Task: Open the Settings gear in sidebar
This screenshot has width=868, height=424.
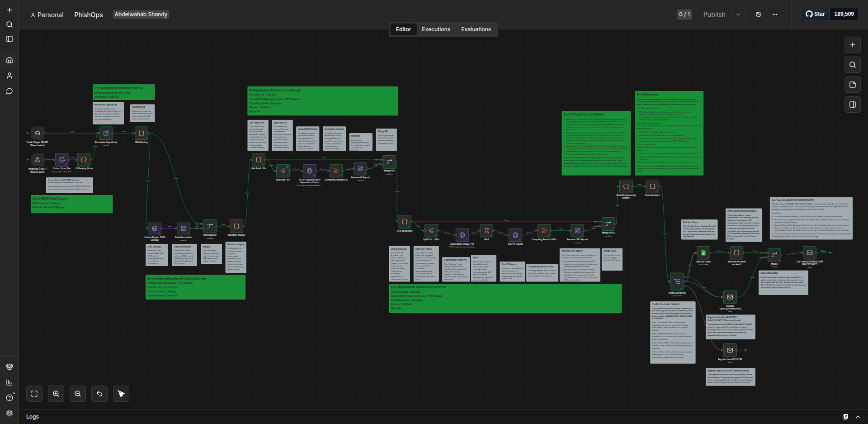Action: pos(9,413)
